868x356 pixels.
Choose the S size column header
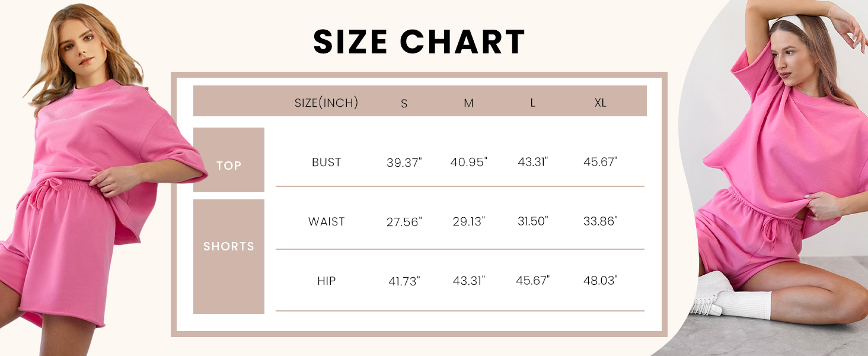(404, 103)
